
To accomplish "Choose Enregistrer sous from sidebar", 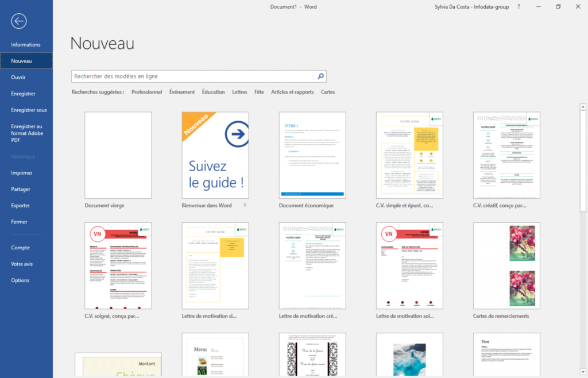I will point(29,110).
